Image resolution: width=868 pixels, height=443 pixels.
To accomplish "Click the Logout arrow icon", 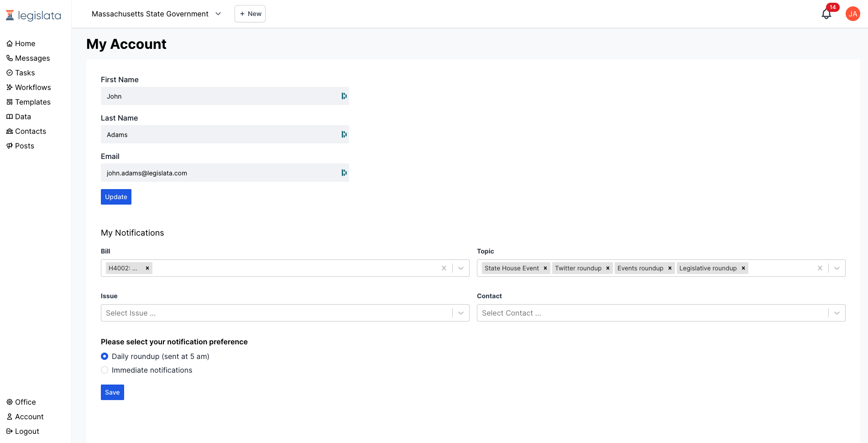I will pos(10,431).
